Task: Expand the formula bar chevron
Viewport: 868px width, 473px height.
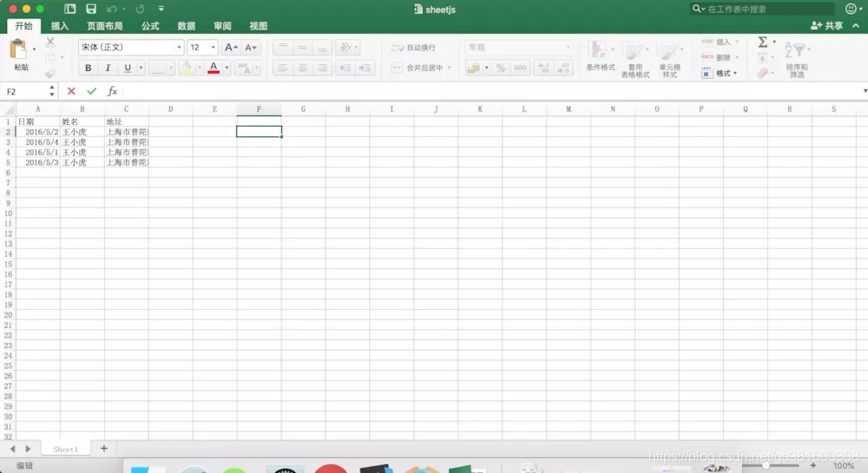Action: click(x=865, y=91)
